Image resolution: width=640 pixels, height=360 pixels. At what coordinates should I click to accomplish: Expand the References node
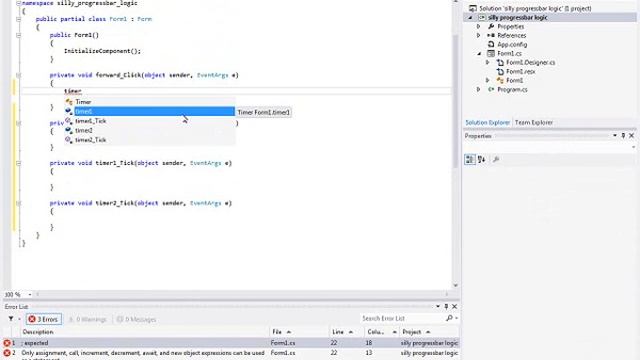pos(479,36)
